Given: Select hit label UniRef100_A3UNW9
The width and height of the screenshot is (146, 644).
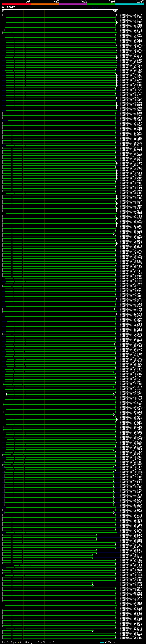Looking at the screenshot, I should pos(131,35).
